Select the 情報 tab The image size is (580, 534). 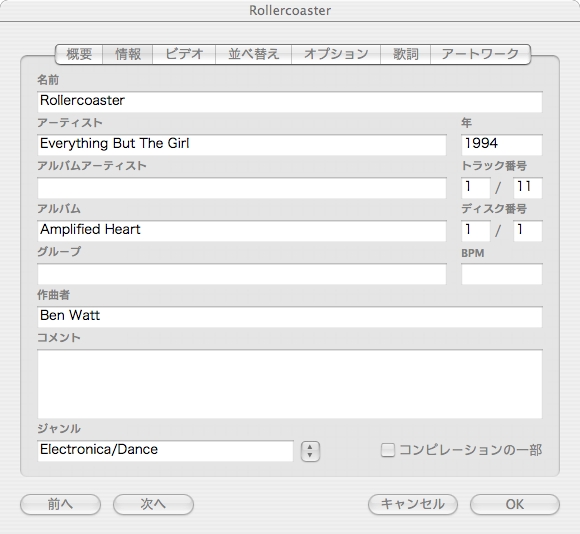point(128,54)
